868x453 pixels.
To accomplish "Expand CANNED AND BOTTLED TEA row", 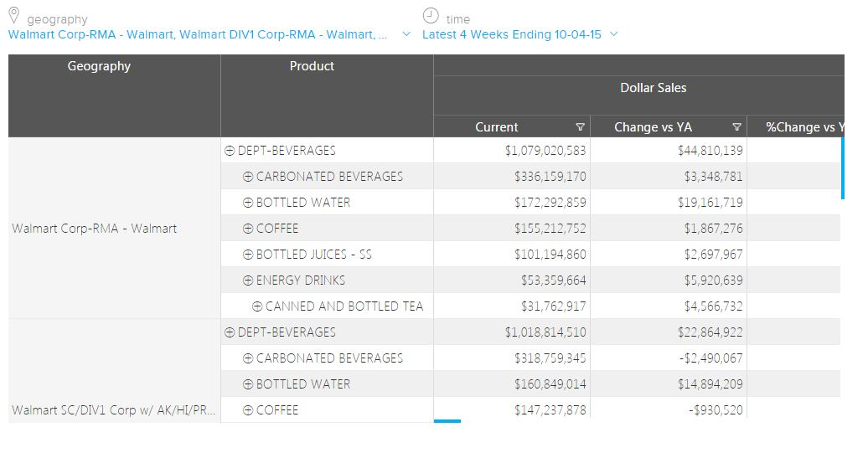I will tap(258, 306).
